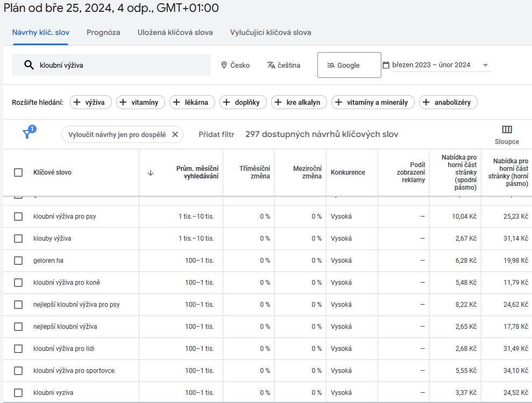Click keyword text klouby výživa
This screenshot has width=532, height=403.
click(52, 239)
